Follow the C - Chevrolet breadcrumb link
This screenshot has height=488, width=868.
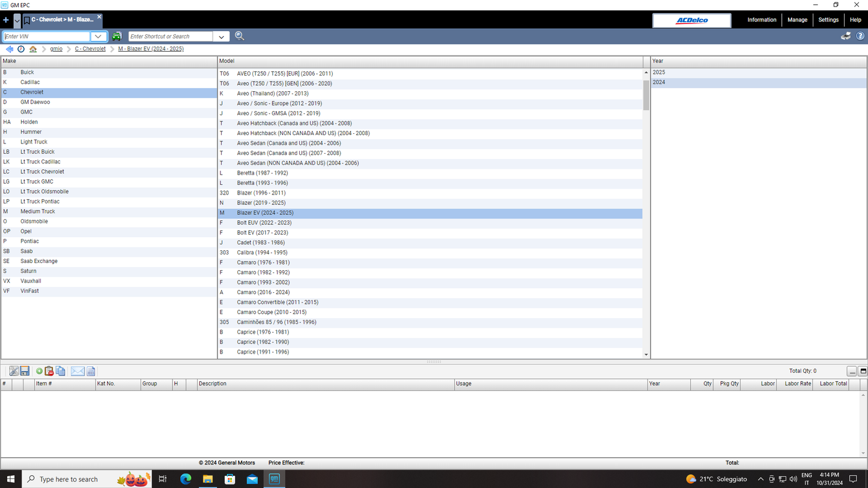[90, 49]
